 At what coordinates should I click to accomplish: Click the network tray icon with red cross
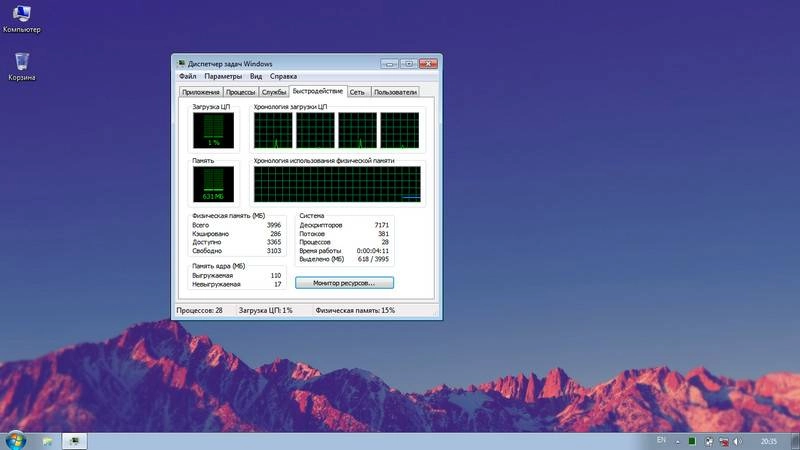[x=723, y=441]
